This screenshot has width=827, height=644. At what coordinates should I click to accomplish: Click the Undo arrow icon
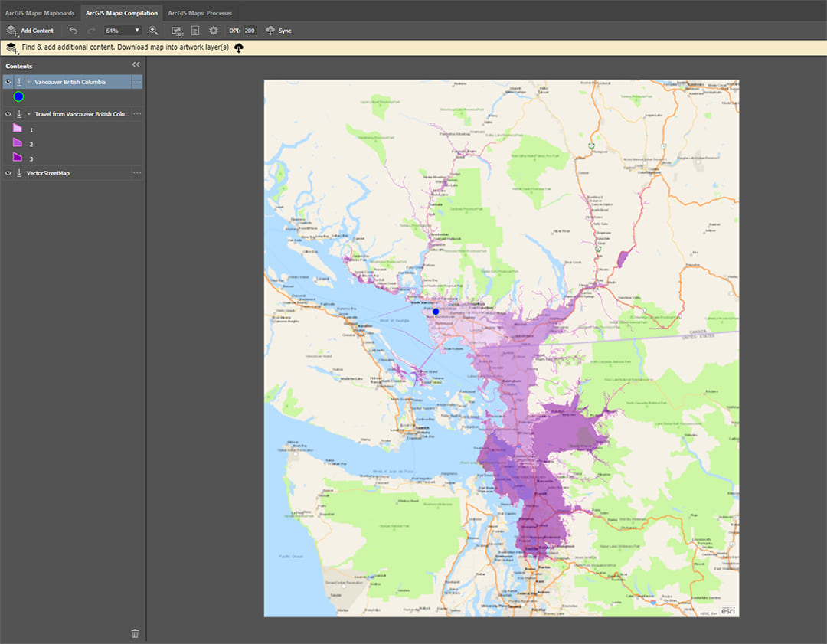pyautogui.click(x=74, y=31)
